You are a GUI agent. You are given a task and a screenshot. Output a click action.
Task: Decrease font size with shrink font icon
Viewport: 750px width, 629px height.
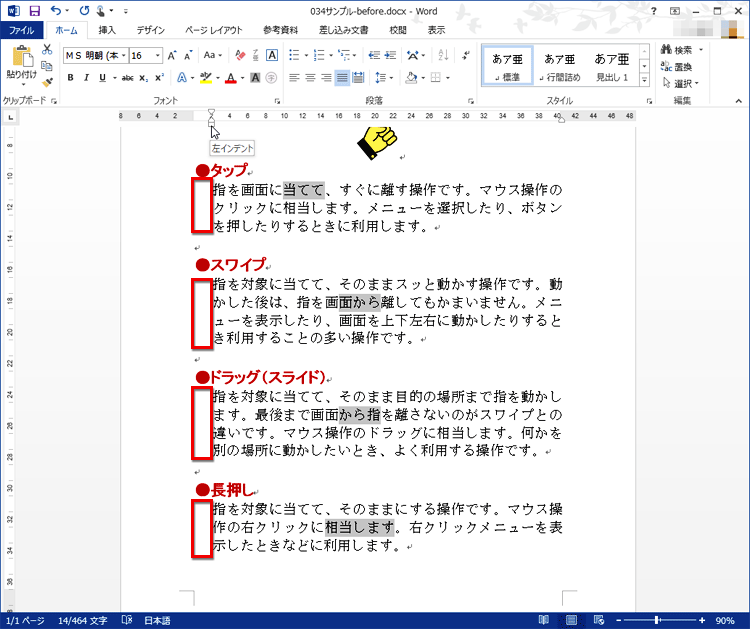tap(188, 55)
